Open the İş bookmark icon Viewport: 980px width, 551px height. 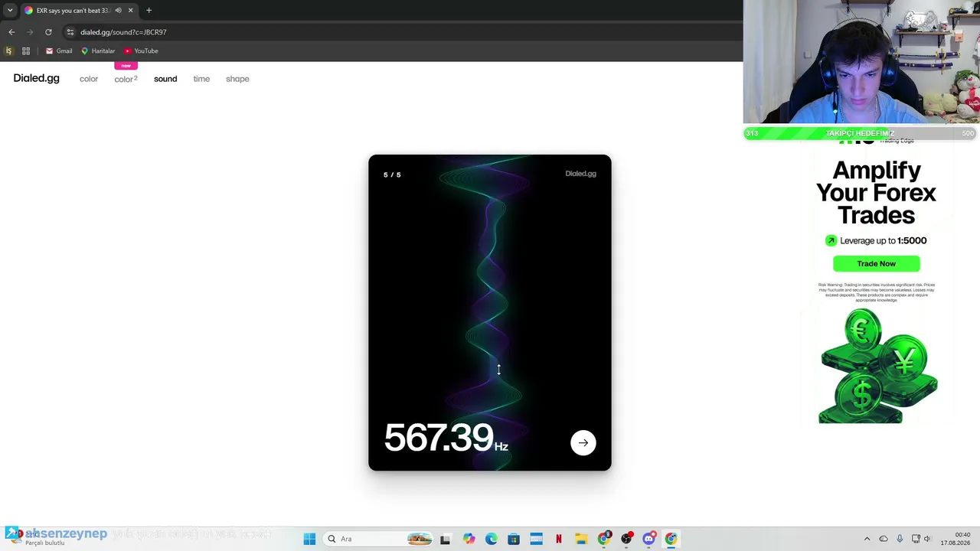click(8, 51)
